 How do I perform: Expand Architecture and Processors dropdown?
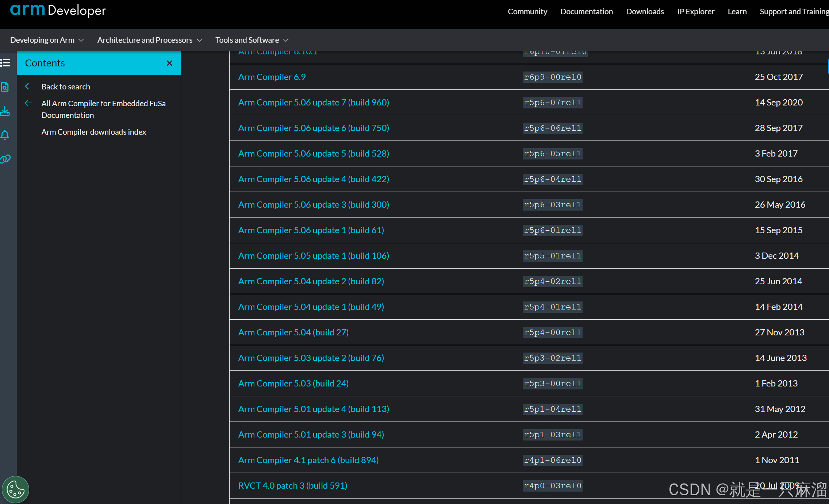(x=149, y=40)
